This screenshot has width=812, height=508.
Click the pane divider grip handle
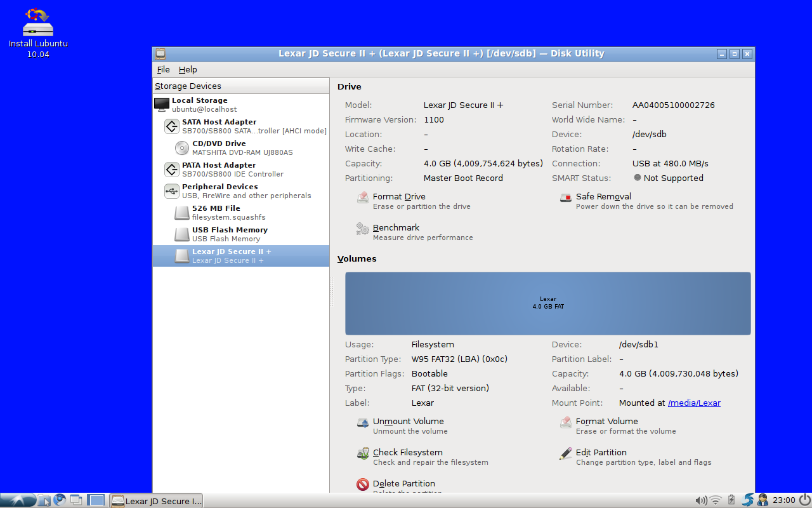pos(331,292)
